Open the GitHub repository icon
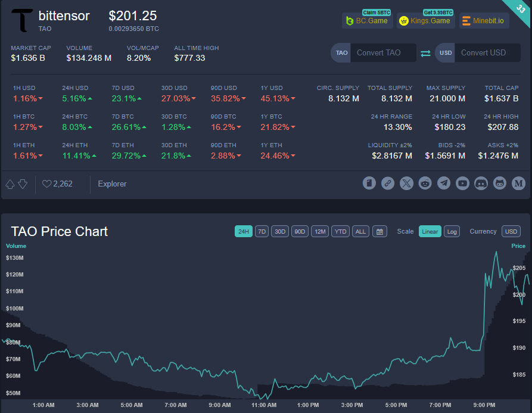 tap(500, 184)
